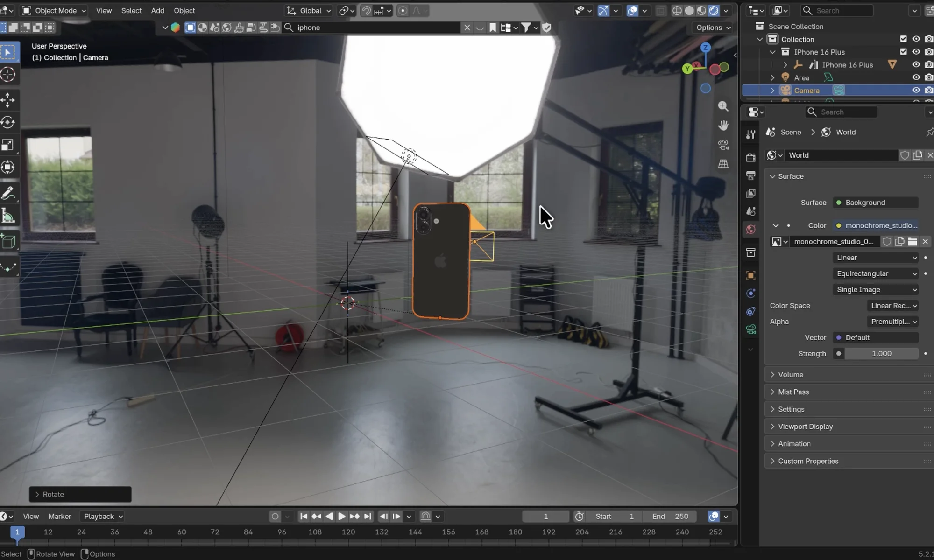Screen dimensions: 934x560
Task: Click the blue frame 1 playhead marker
Action: (x=17, y=532)
